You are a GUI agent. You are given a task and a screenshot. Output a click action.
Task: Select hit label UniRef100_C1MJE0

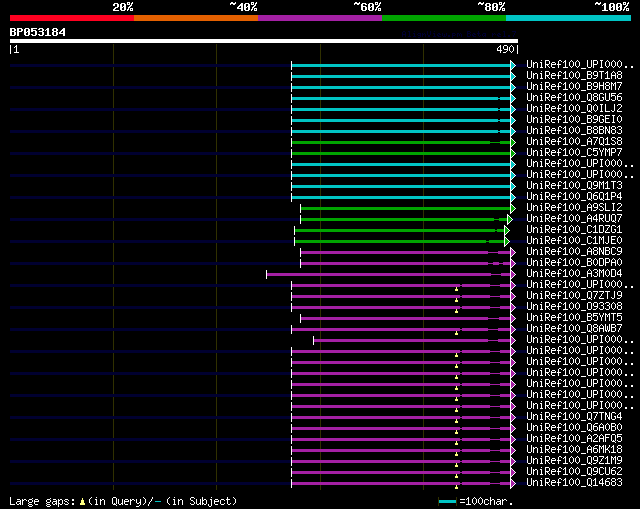coord(574,241)
